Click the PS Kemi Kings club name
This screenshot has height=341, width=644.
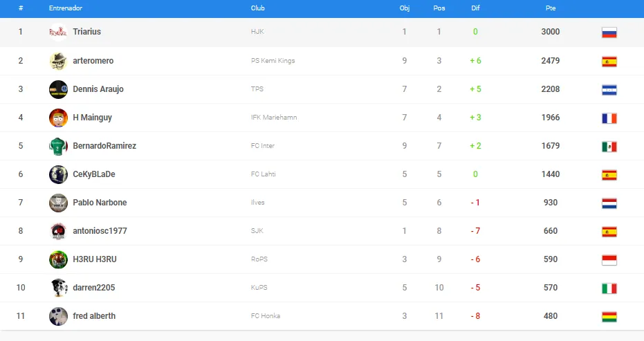(x=273, y=61)
